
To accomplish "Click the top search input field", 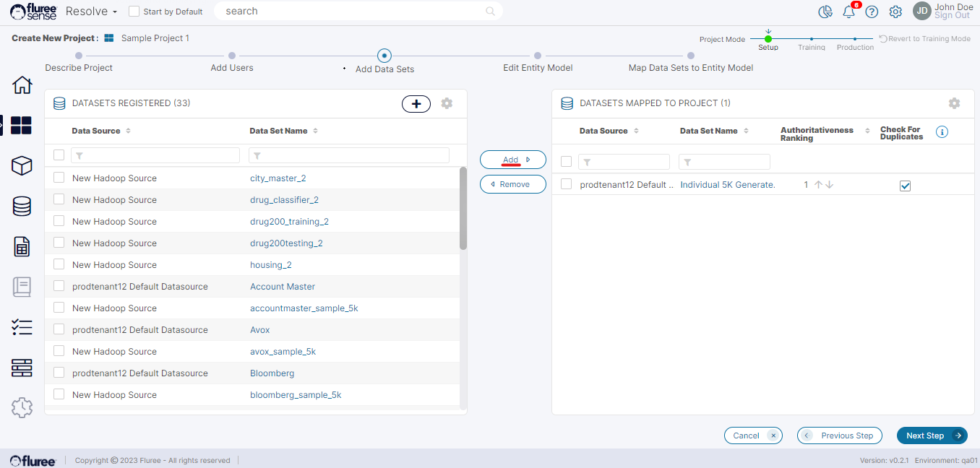I will tap(354, 12).
